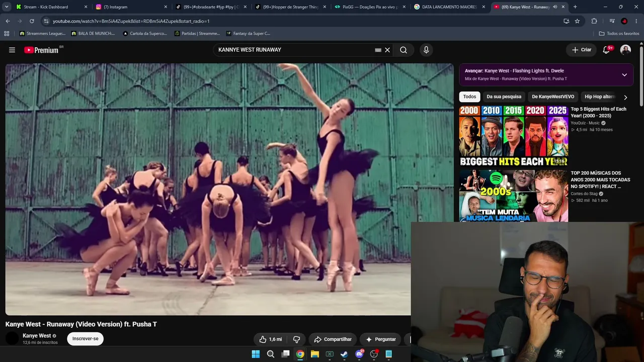Open the Chrome extensions puzzle icon
Screen dimensions: 644x362
tap(594, 21)
